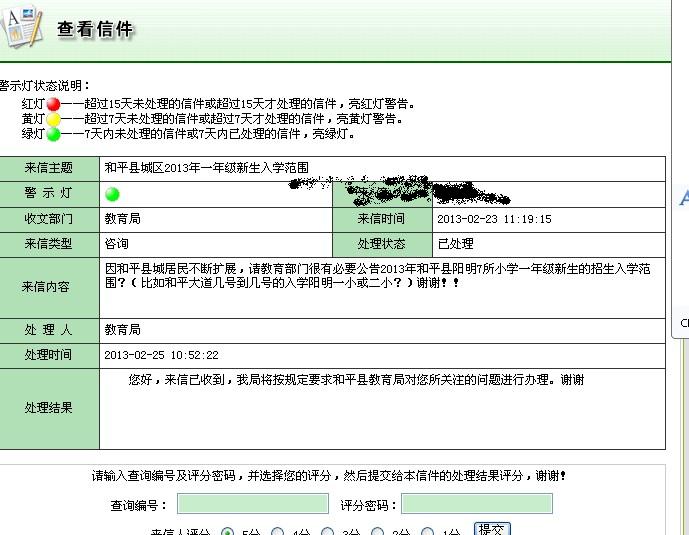Click the 已处理 status text
Screen dimensions: 689x535
pyautogui.click(x=455, y=244)
